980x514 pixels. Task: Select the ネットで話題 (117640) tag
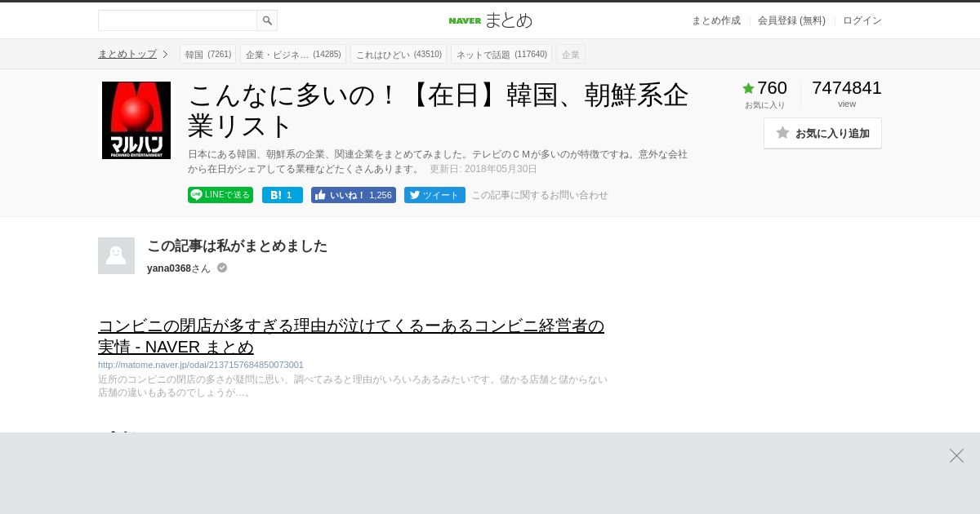[x=501, y=55]
